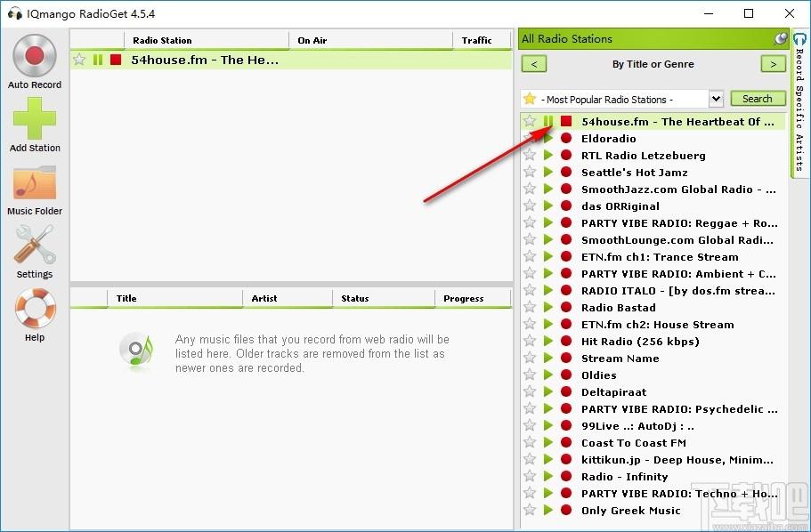Sort by On Air column header
Viewport: 811px width, 532px height.
tap(370, 40)
